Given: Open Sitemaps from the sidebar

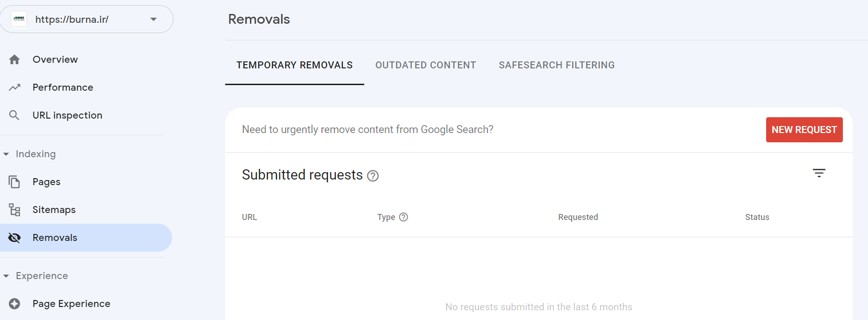Looking at the screenshot, I should [54, 210].
